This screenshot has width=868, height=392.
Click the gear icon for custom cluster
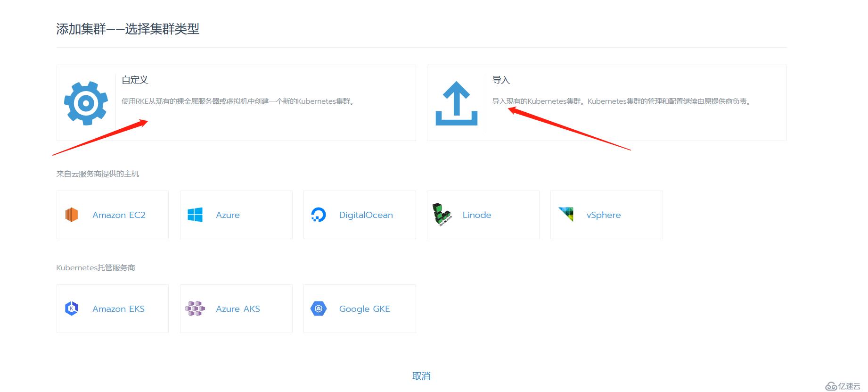coord(86,103)
